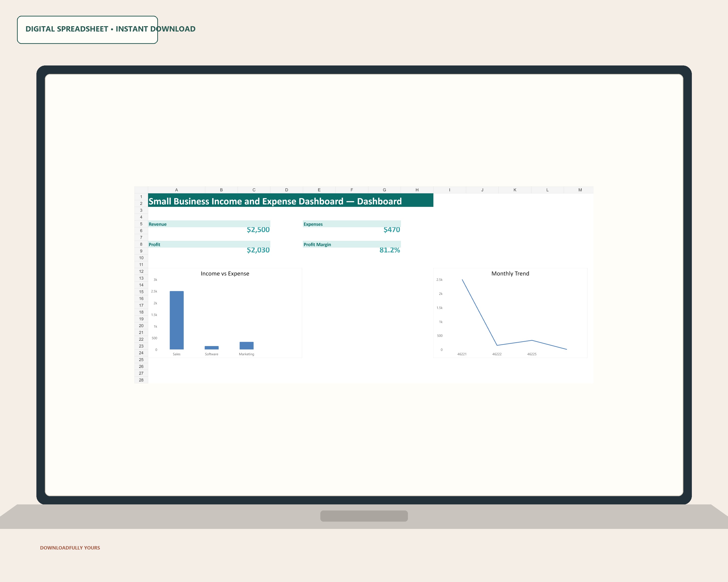The height and width of the screenshot is (582, 728).
Task: Select row 24 header
Action: tap(141, 353)
